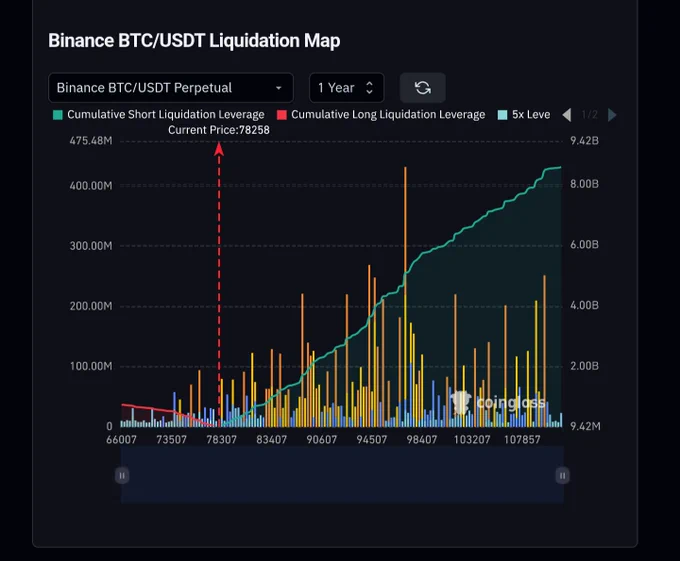680x561 pixels.
Task: Click the 475.48M left axis label
Action: 91,140
